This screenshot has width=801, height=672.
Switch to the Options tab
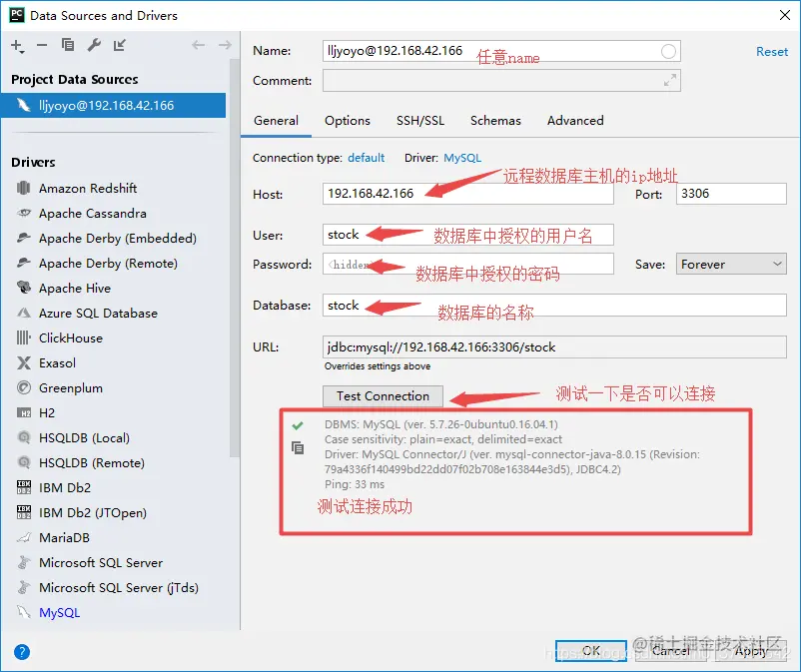(x=348, y=121)
